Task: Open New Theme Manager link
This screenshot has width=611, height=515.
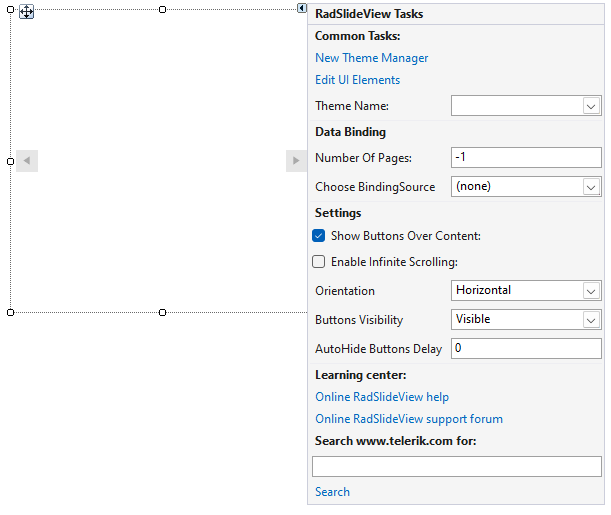Action: pyautogui.click(x=371, y=58)
